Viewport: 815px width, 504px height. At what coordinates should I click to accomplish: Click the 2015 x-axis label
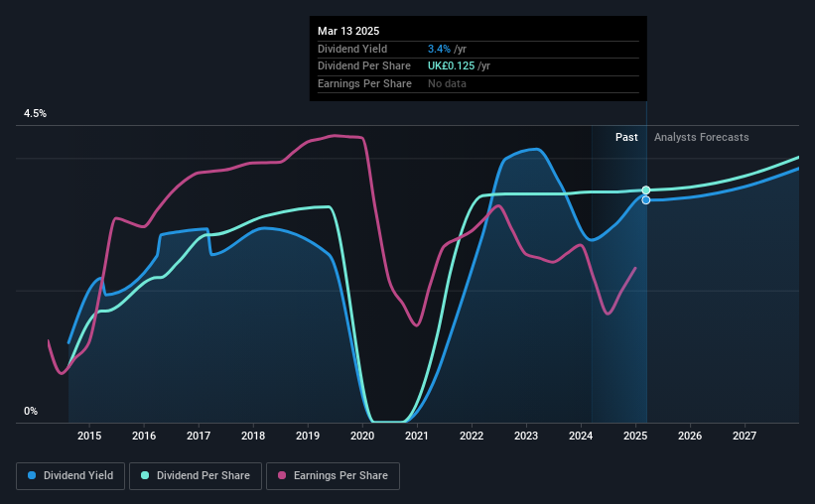click(x=89, y=436)
